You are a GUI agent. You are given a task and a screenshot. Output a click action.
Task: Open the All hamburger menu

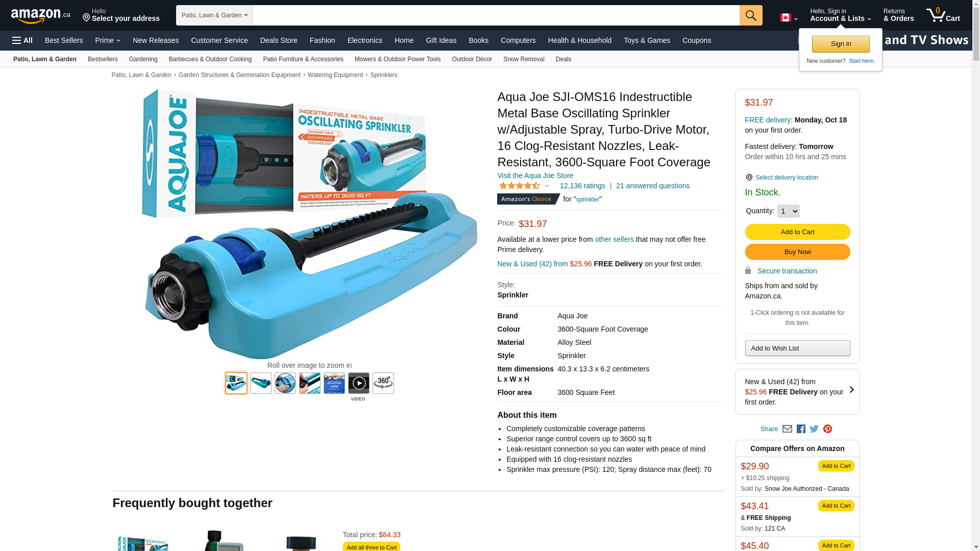[22, 40]
